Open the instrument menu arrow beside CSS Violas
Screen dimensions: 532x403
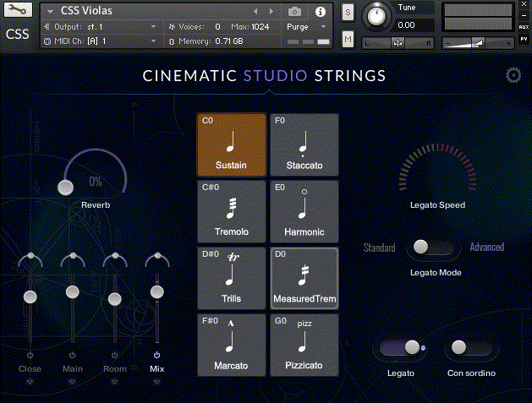[x=50, y=12]
